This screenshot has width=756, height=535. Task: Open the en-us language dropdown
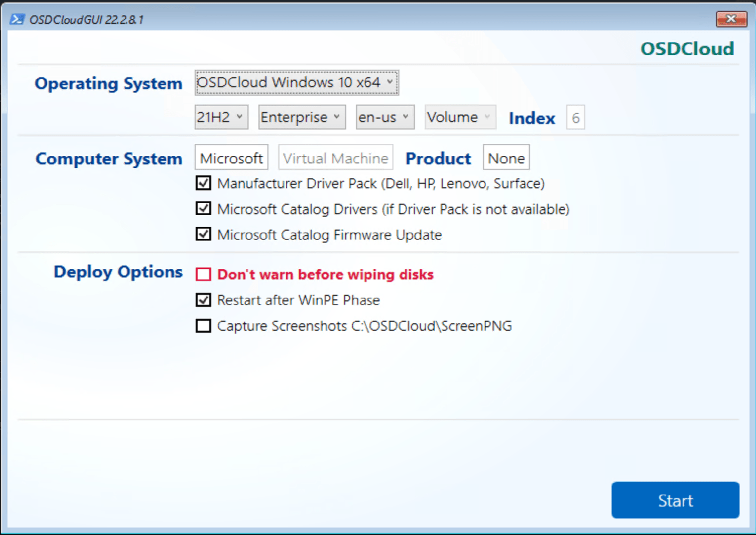384,117
